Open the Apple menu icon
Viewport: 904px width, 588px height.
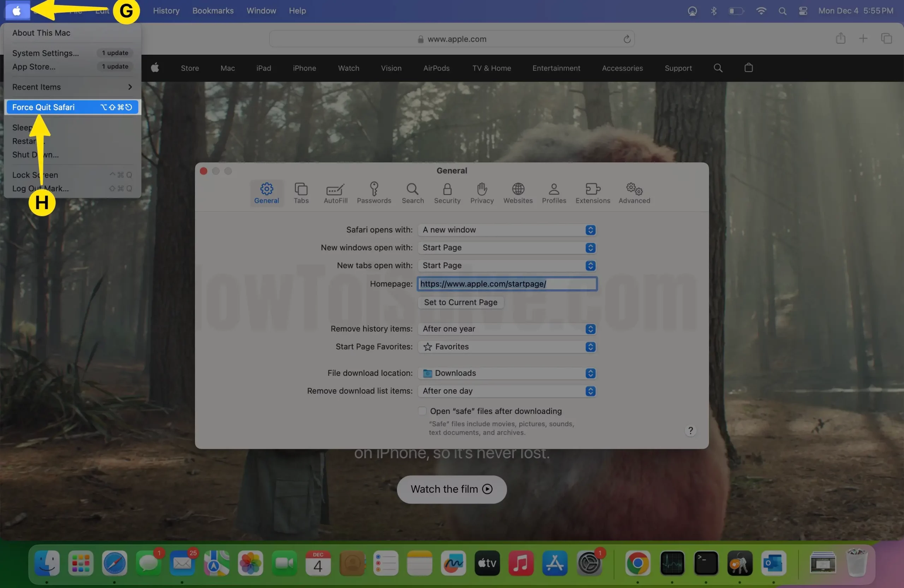coord(17,11)
